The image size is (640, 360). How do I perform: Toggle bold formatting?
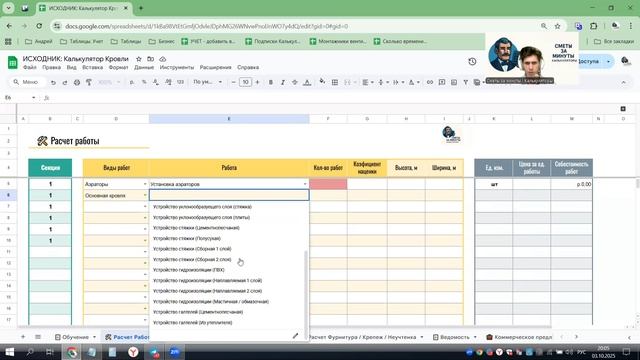tap(271, 82)
